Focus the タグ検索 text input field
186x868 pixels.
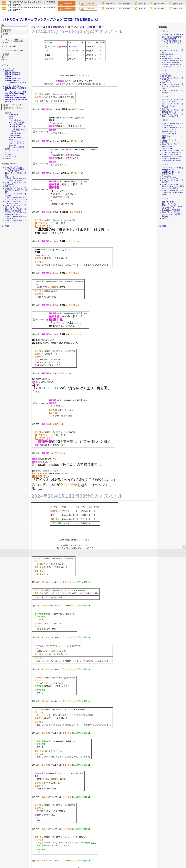[14, 36]
